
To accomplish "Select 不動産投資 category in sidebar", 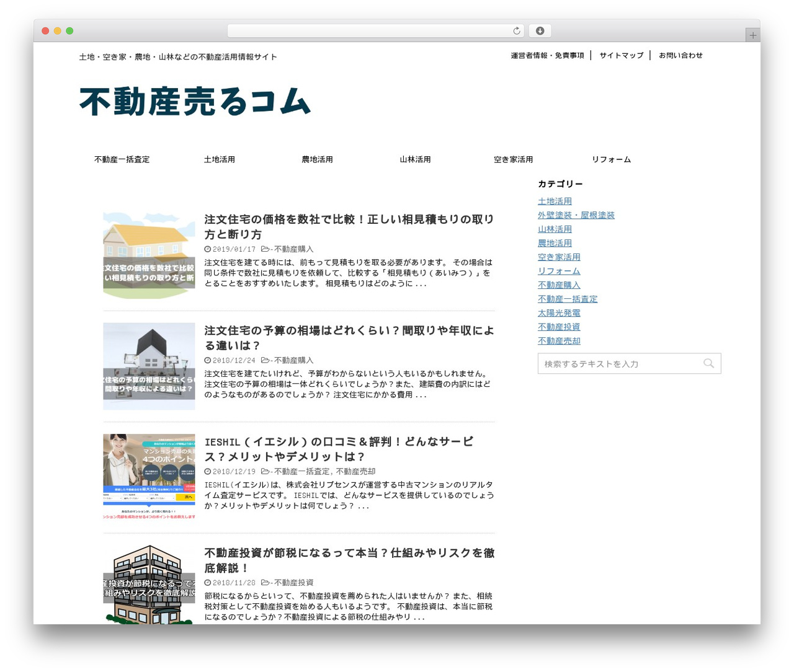I will click(x=559, y=327).
